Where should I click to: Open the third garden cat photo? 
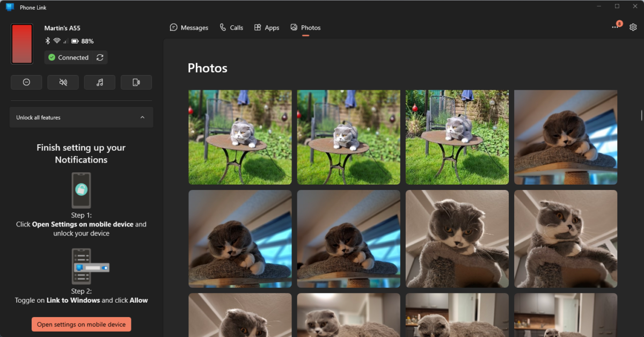click(457, 137)
